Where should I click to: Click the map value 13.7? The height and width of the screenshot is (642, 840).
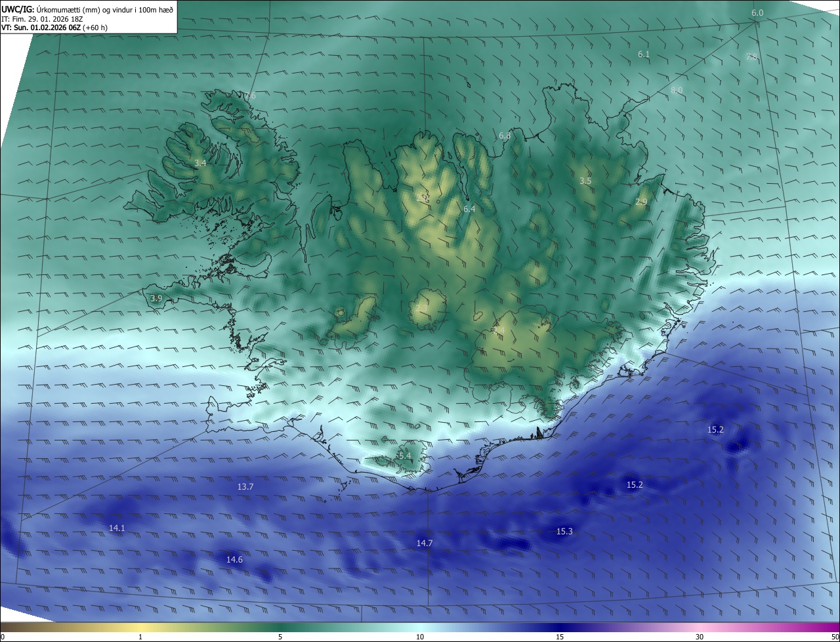point(245,486)
